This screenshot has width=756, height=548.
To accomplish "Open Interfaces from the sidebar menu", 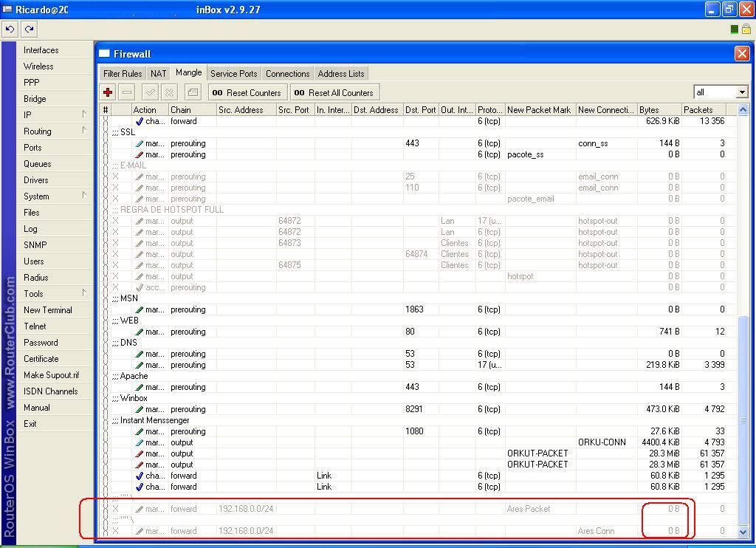I will pos(41,50).
